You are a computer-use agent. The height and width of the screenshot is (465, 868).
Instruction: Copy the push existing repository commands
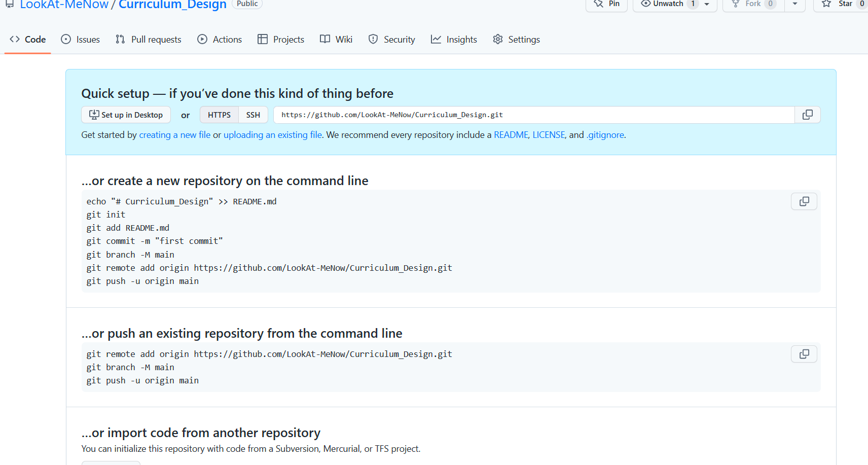[804, 354]
